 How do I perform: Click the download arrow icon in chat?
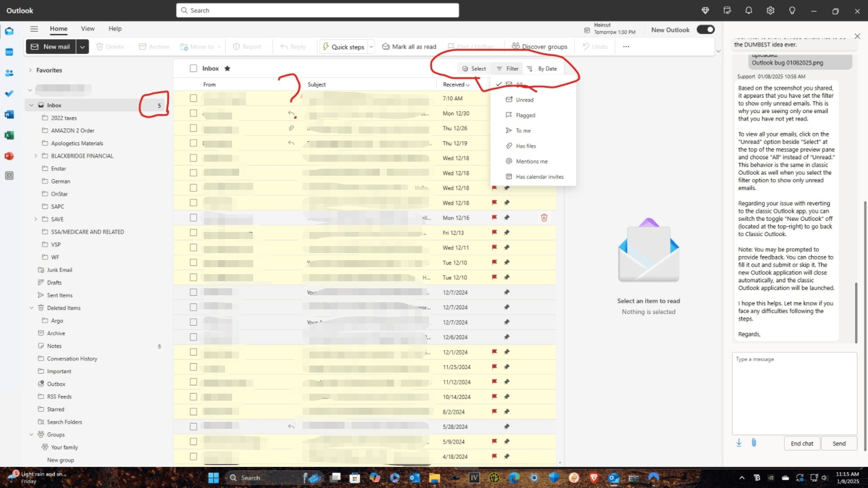pos(739,443)
